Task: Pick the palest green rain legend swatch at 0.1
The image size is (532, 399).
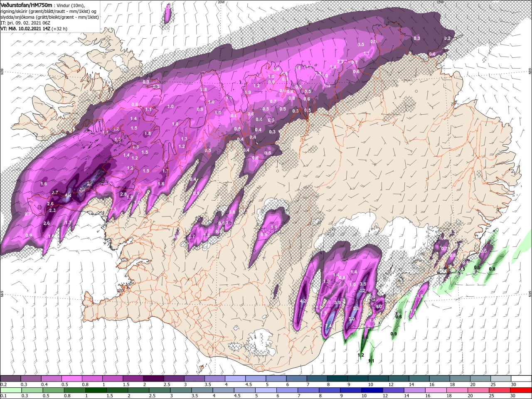Action: (x=10, y=390)
